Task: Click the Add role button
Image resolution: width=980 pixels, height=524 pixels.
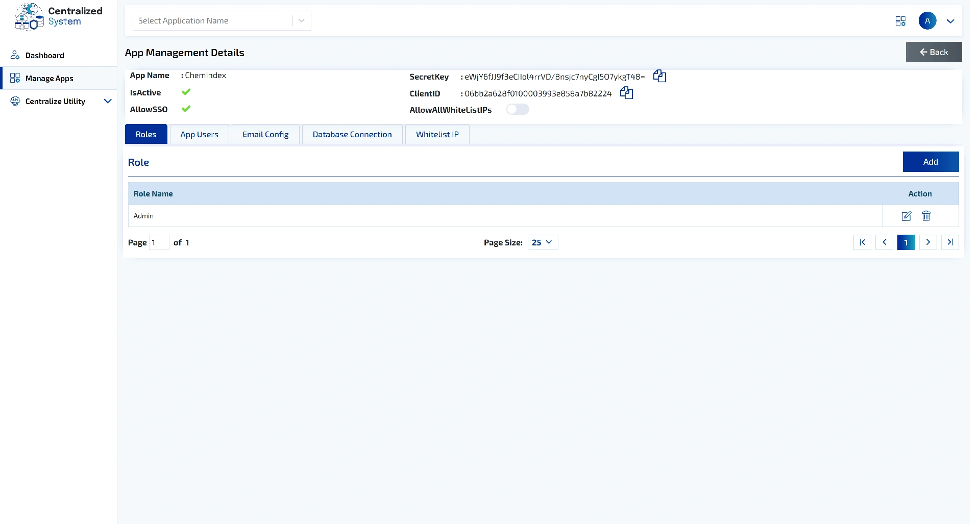Action: 930,162
